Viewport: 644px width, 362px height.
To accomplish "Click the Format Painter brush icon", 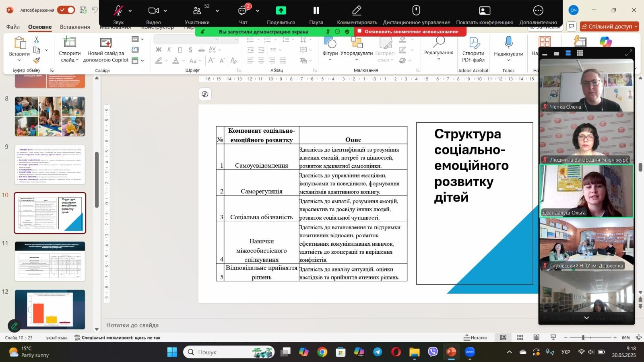I will click(x=37, y=60).
